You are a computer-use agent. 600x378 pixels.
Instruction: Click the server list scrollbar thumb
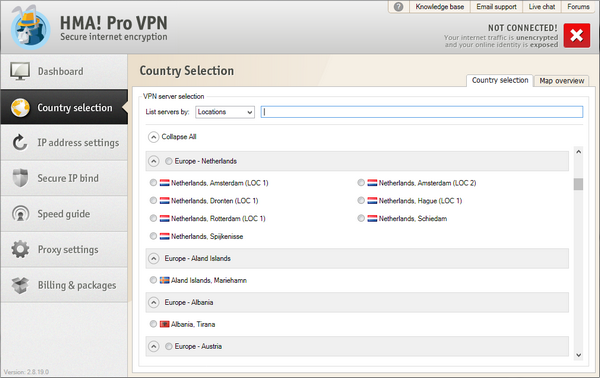pyautogui.click(x=579, y=184)
